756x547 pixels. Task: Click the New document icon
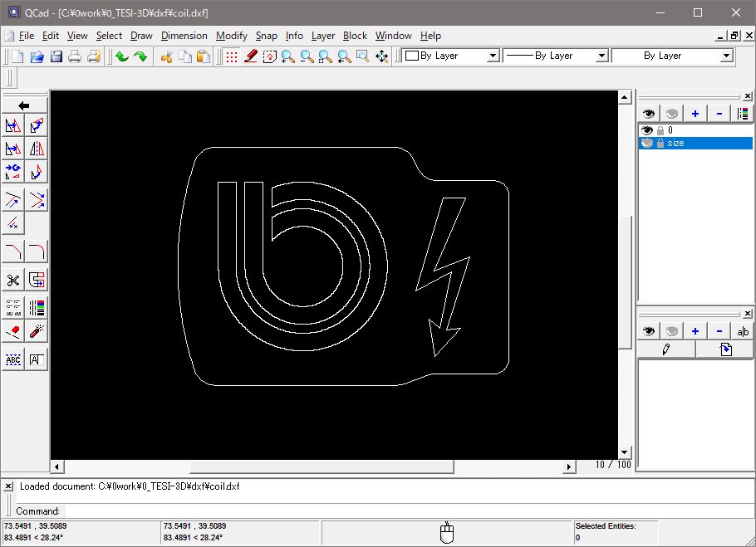click(17, 56)
